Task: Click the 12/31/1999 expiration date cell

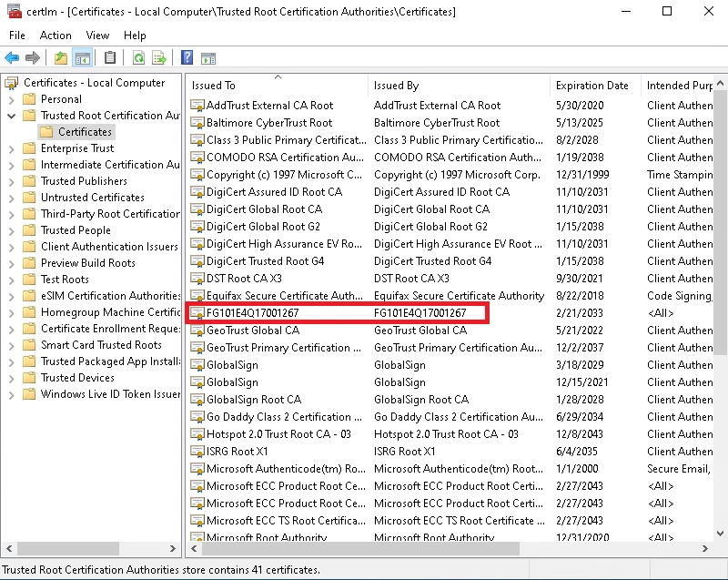Action: pos(582,175)
